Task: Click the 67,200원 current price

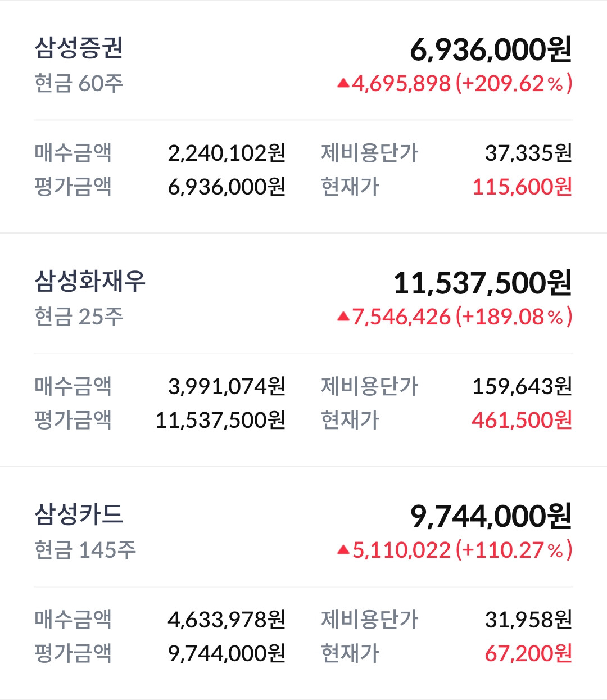Action: (x=528, y=654)
